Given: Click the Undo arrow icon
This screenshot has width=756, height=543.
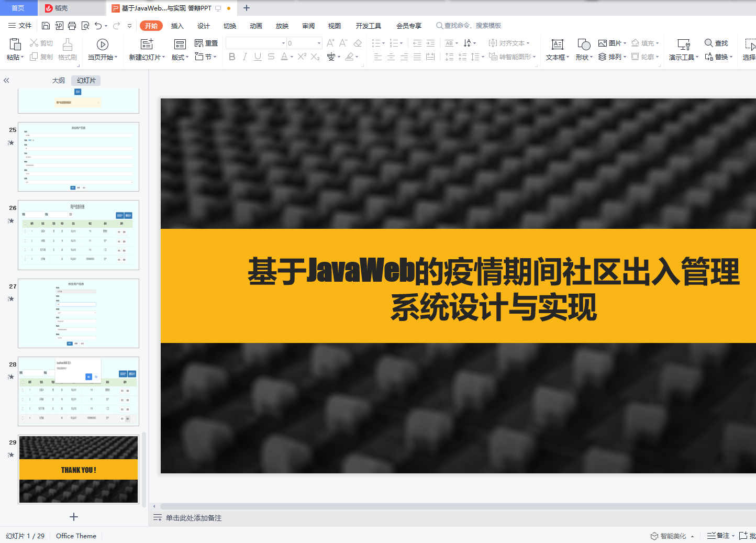Looking at the screenshot, I should coord(98,26).
